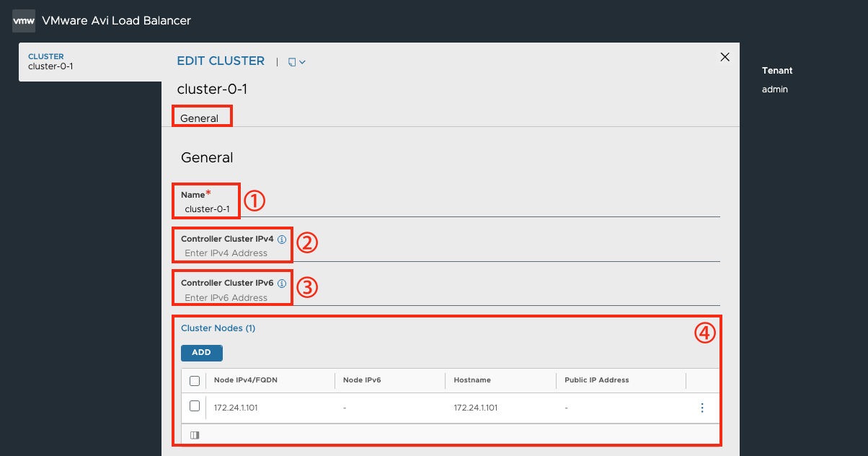This screenshot has height=456, width=868.
Task: Collapse the Cluster Nodes (1) section header
Action: [218, 328]
